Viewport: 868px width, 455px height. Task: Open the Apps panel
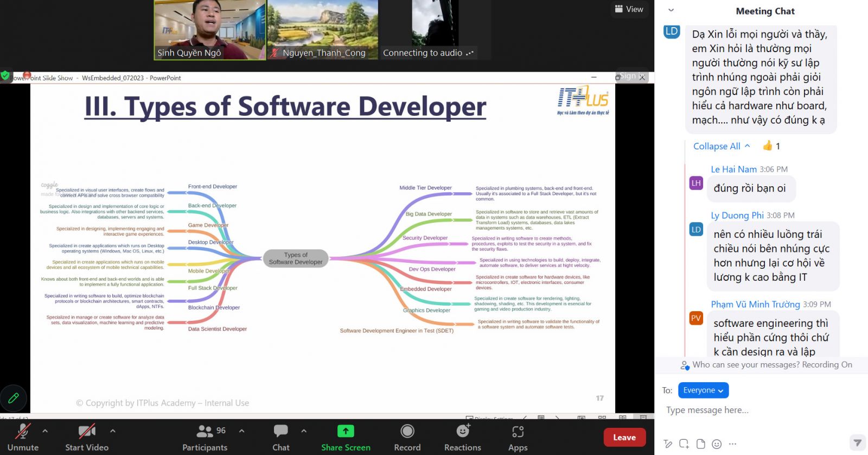tap(518, 437)
